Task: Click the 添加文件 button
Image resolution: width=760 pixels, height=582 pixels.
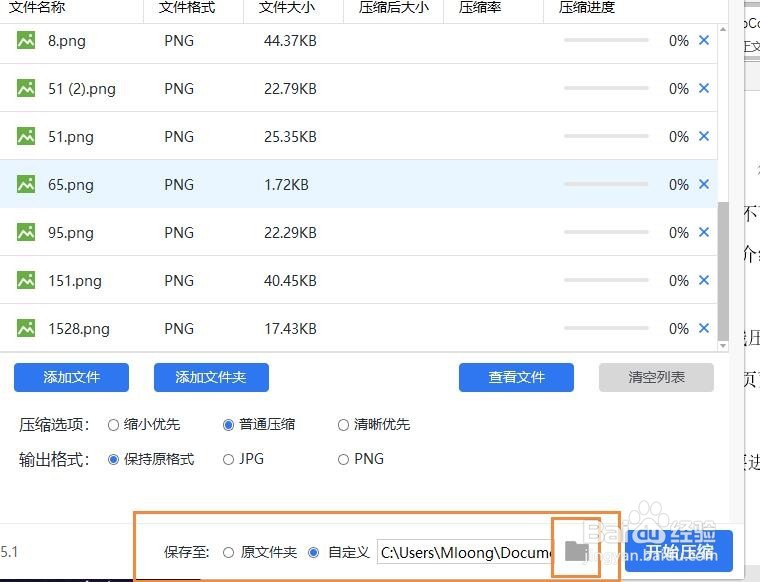Action: point(71,377)
